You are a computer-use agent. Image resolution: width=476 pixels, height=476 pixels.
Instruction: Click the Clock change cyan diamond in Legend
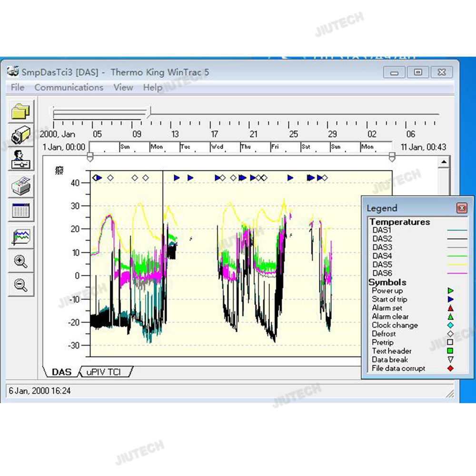450,325
